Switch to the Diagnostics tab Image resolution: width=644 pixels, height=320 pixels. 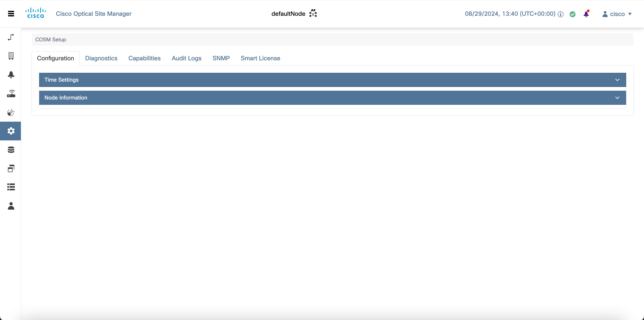coord(101,58)
